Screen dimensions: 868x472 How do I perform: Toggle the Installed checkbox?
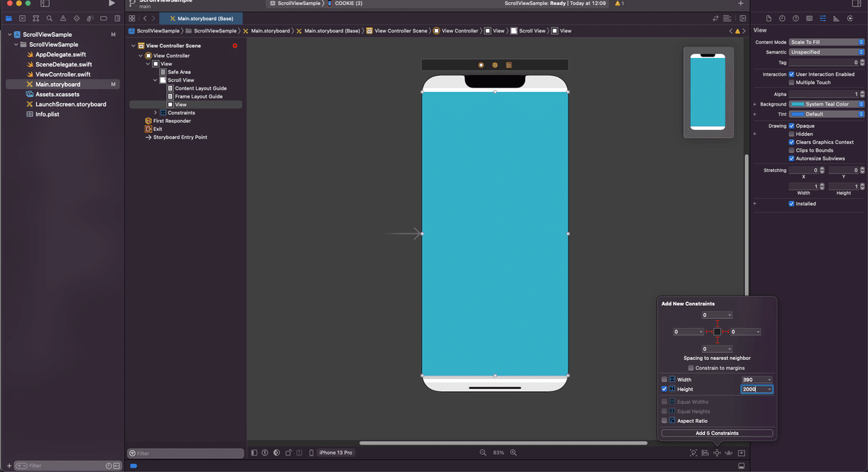(x=791, y=204)
